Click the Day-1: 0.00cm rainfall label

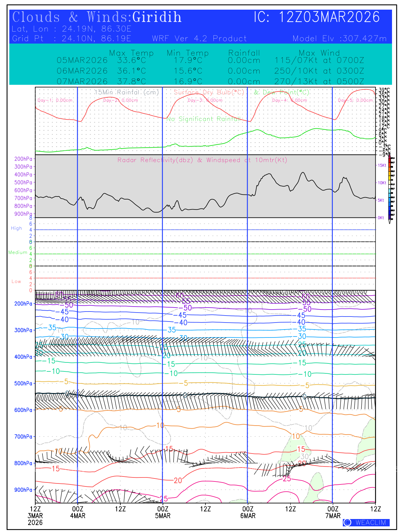pyautogui.click(x=55, y=100)
